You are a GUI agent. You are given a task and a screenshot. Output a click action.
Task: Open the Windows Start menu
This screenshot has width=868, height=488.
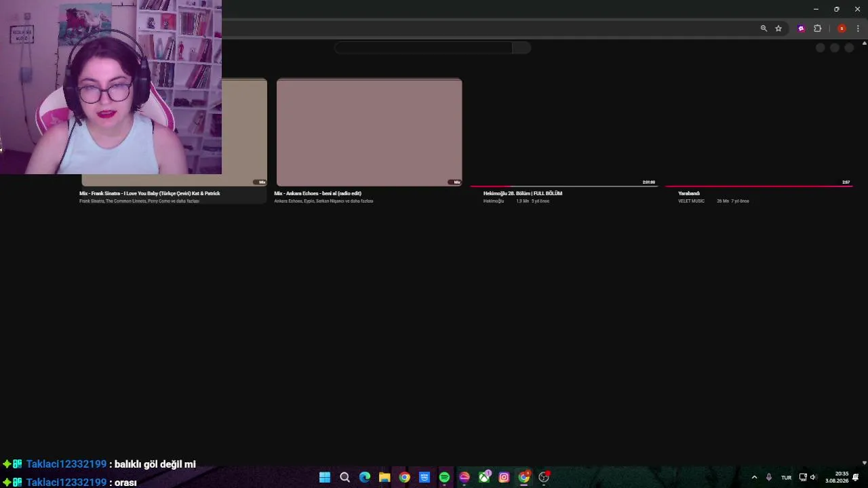tap(325, 477)
